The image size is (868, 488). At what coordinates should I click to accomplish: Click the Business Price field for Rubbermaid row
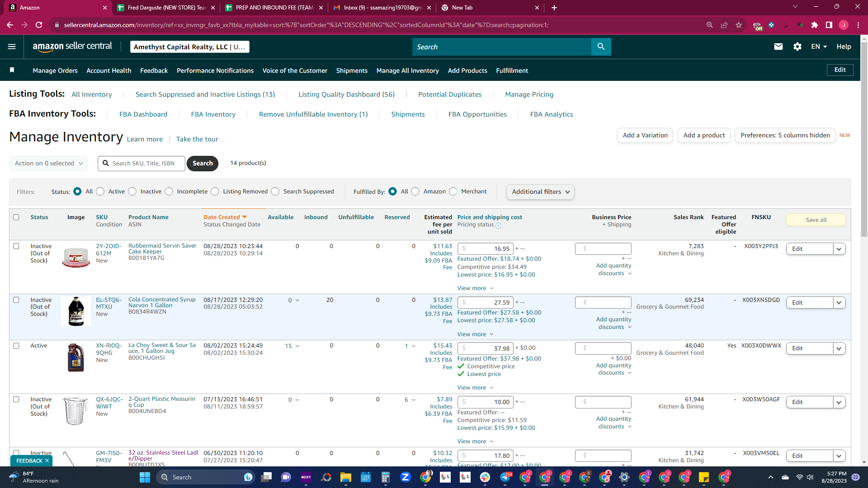click(x=603, y=249)
